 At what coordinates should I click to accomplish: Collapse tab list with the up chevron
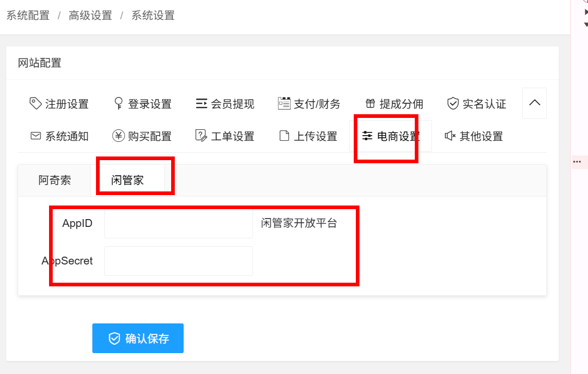pos(534,103)
